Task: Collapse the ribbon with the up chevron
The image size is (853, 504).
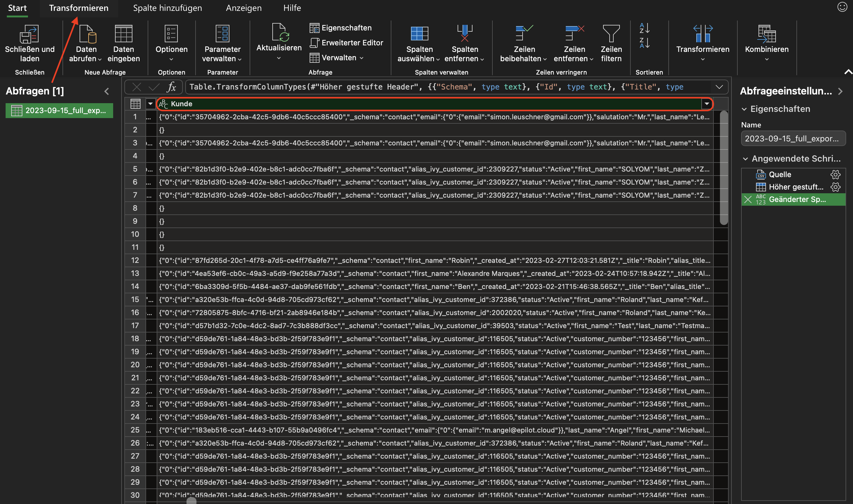Action: [848, 72]
